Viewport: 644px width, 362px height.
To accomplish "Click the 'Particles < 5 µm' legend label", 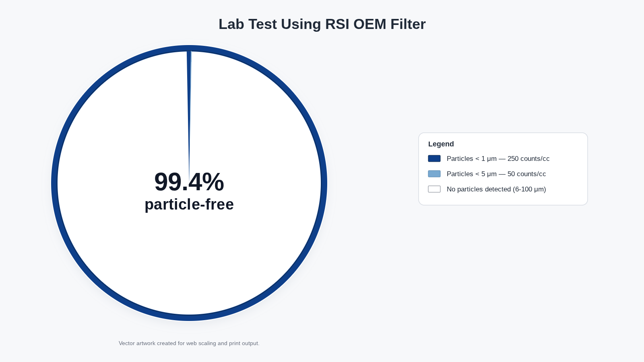I will click(471, 174).
